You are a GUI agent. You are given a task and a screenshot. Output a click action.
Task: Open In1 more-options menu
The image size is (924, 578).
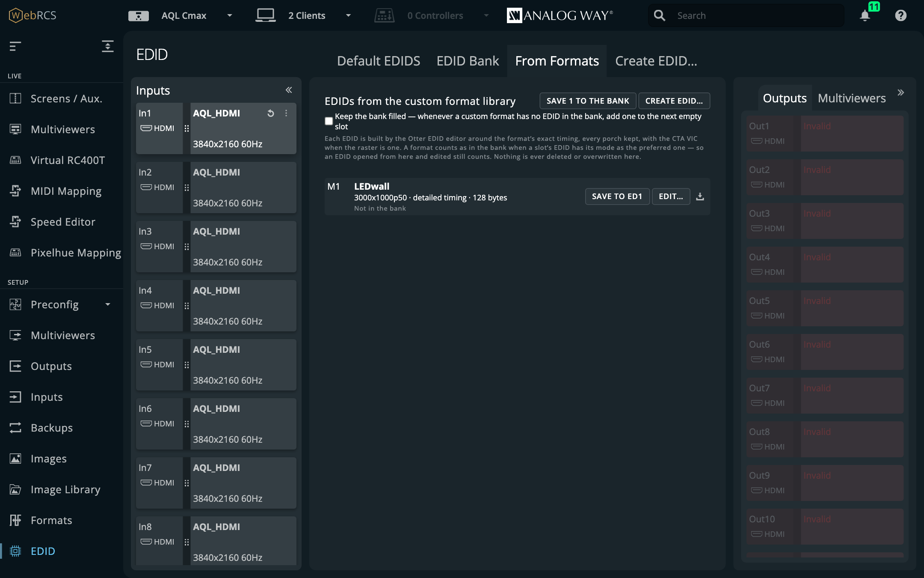[x=286, y=113]
